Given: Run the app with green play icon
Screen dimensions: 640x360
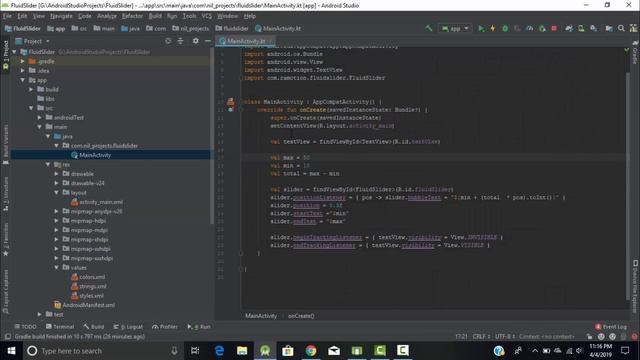Looking at the screenshot, I should (481, 28).
